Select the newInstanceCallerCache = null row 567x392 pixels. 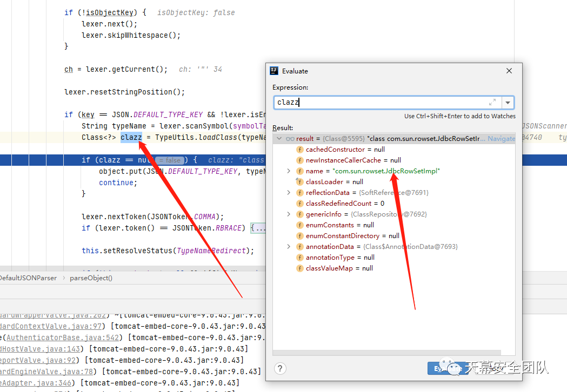[394, 160]
